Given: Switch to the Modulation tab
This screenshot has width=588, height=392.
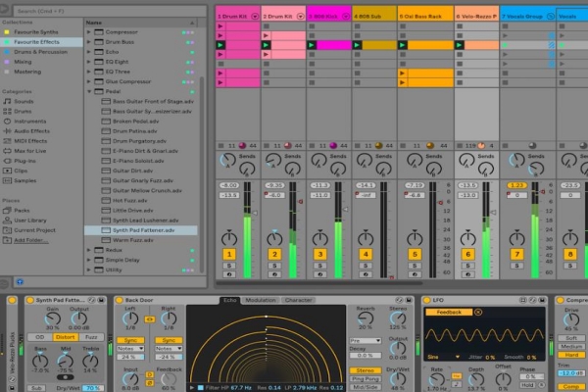Looking at the screenshot, I should pyautogui.click(x=261, y=300).
